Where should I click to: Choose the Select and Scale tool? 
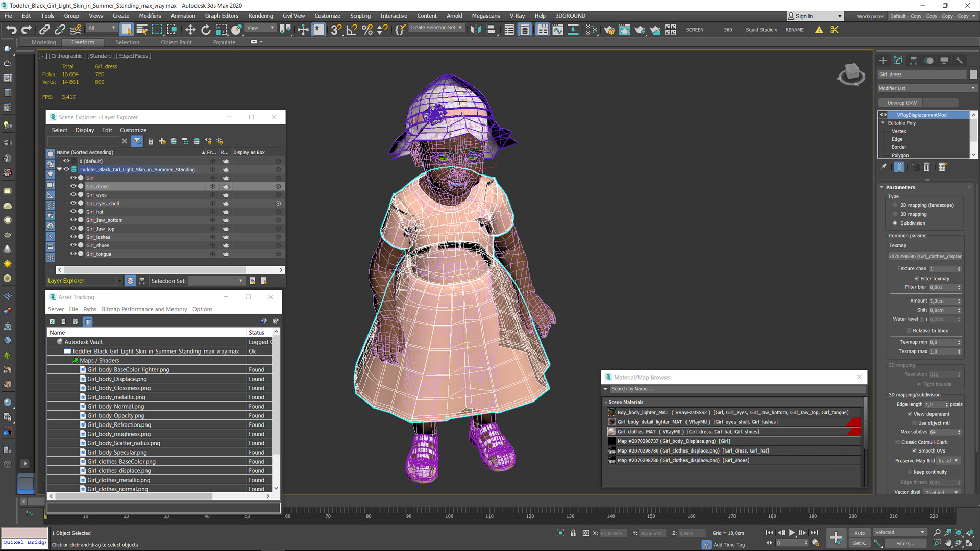pos(221,30)
